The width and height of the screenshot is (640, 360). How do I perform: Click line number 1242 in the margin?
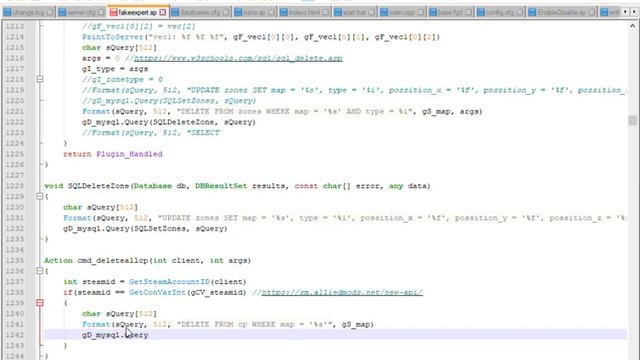click(15, 335)
